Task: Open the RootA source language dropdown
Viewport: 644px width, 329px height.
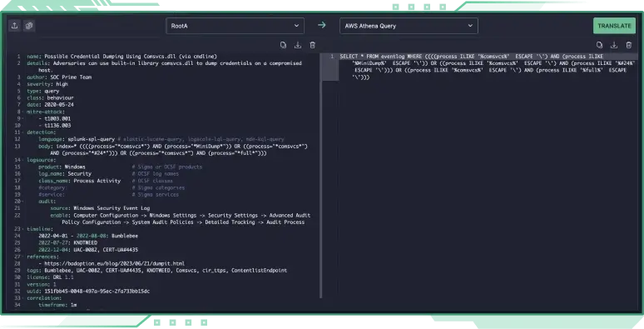Action: (x=235, y=26)
